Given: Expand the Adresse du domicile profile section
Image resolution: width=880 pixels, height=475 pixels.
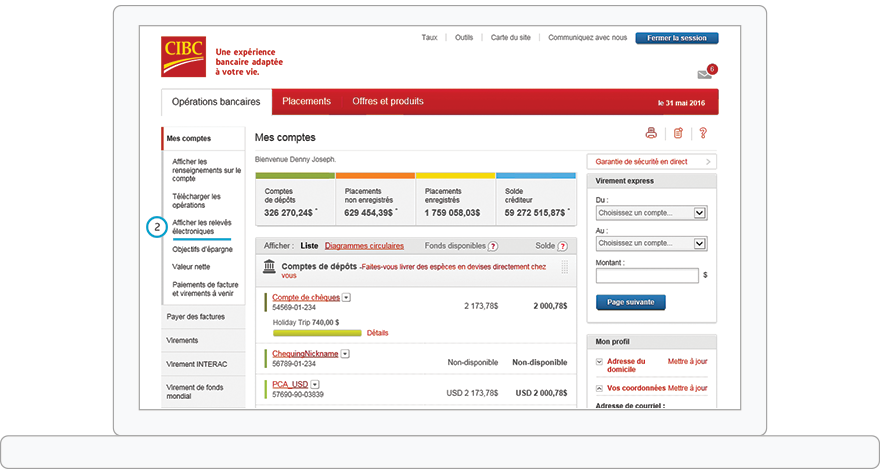Looking at the screenshot, I should coord(598,362).
